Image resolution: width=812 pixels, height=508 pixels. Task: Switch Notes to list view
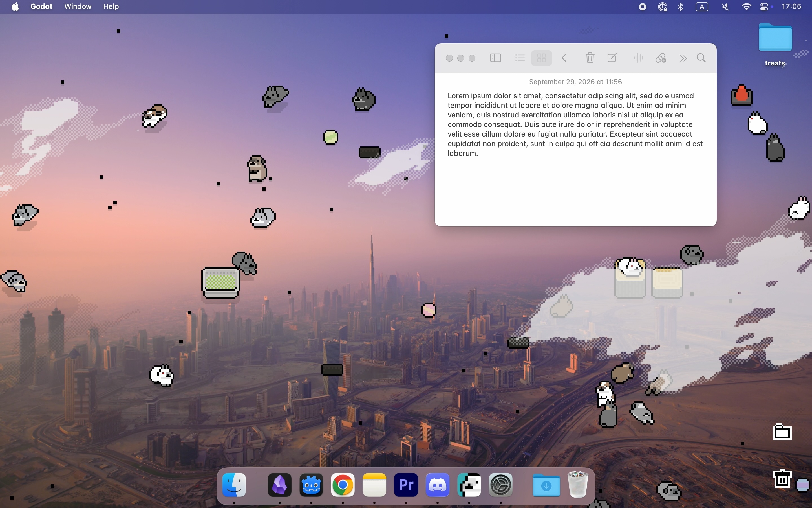520,58
